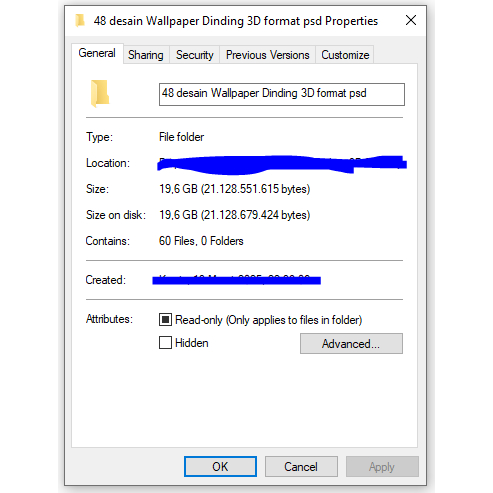
Task: Select the General tab
Action: (97, 53)
